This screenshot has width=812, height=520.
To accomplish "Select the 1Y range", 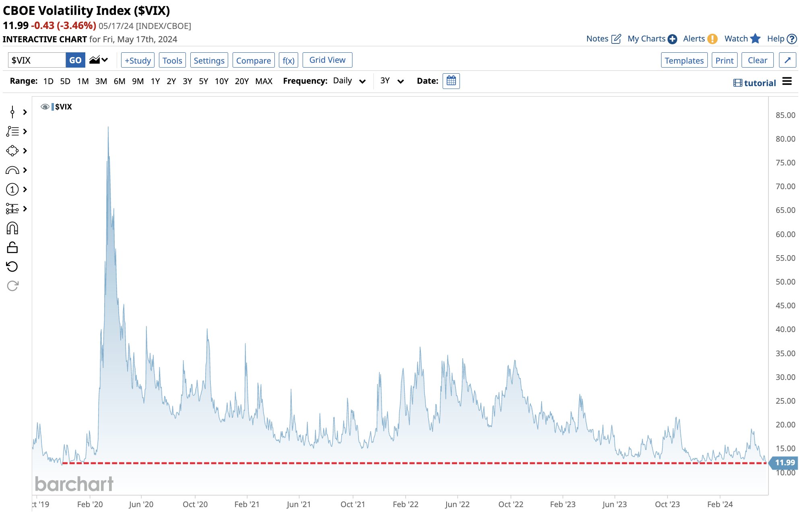I will click(x=155, y=81).
